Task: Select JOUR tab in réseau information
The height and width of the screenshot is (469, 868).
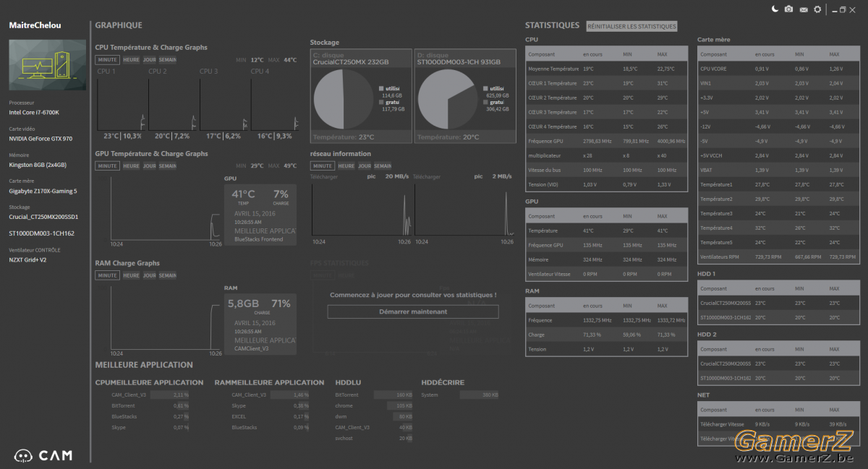Action: (x=365, y=165)
